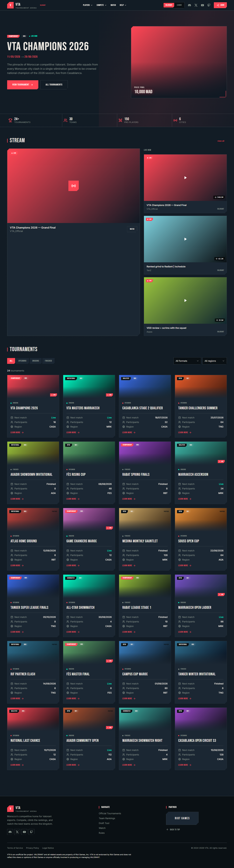The image size is (234, 868).
Task: Open the X (Twitter) icon in the header
Action: click(196, 5)
